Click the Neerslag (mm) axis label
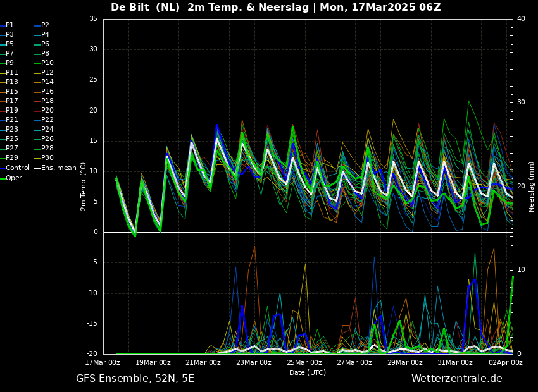 point(532,186)
